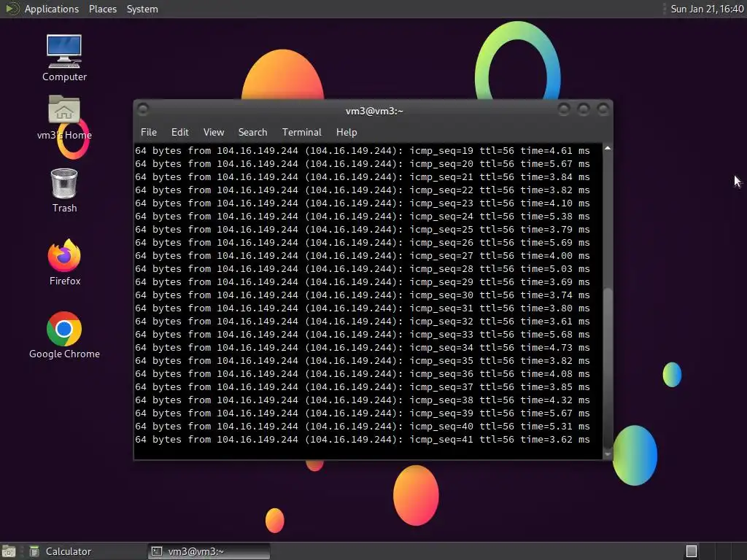Click the ping line with icmp_seq=30
The height and width of the screenshot is (560, 747).
(362, 295)
